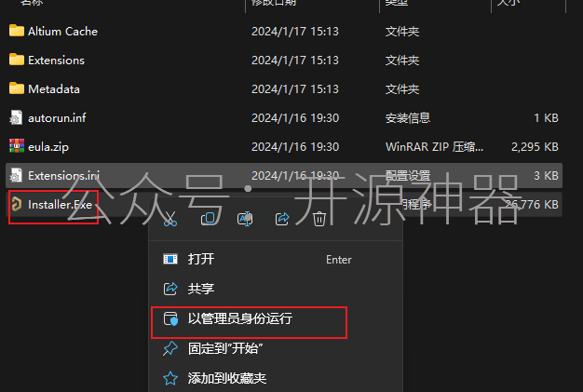Image resolution: width=583 pixels, height=392 pixels.
Task: Click the Copy icon in context menu
Action: click(x=208, y=219)
